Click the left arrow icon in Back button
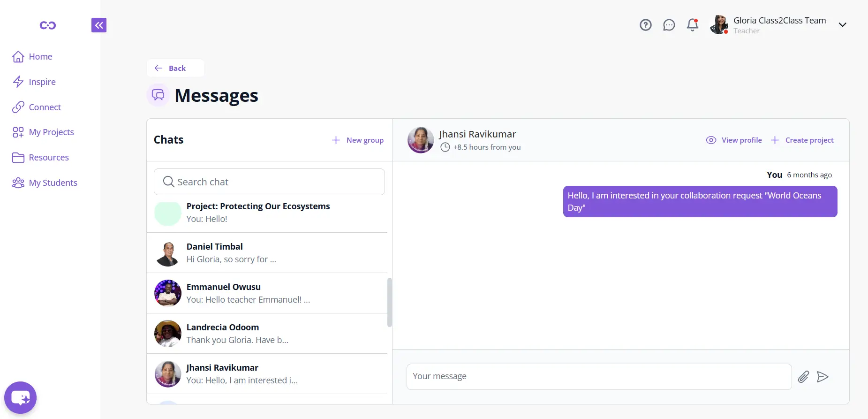 159,68
